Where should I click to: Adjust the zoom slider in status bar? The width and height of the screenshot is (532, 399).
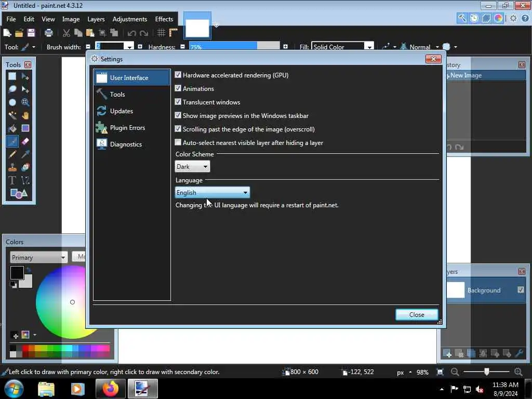486,372
